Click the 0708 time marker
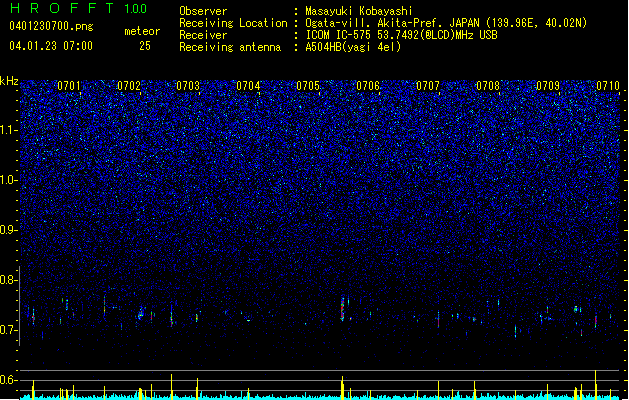 coord(488,86)
